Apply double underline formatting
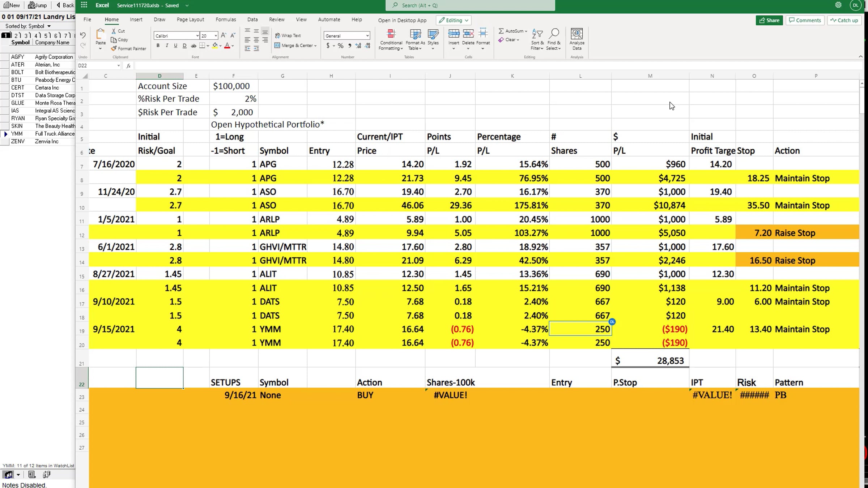The height and width of the screenshot is (488, 868). click(x=184, y=46)
